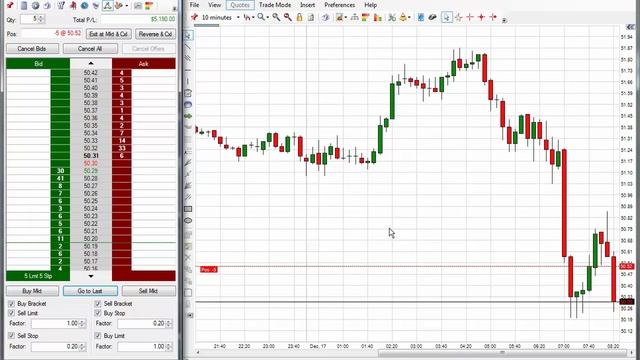Image resolution: width=640 pixels, height=360 pixels.
Task: Open the Preferences menu
Action: [x=340, y=5]
